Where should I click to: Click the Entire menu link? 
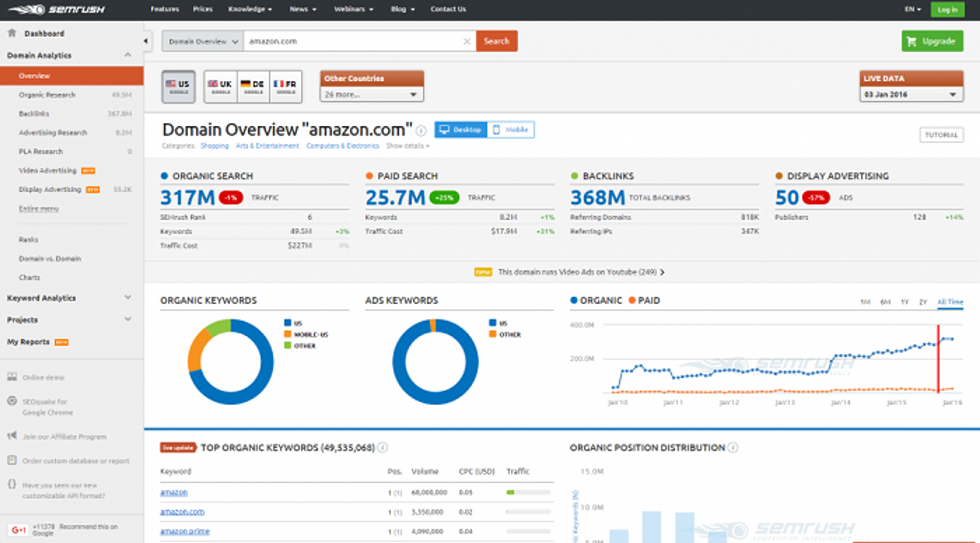[x=39, y=208]
